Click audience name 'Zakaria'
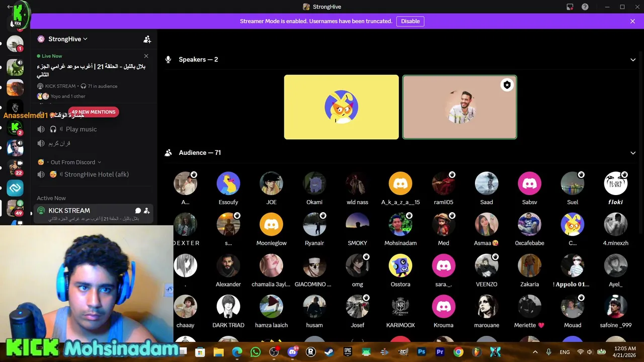The height and width of the screenshot is (362, 644). 530,285
